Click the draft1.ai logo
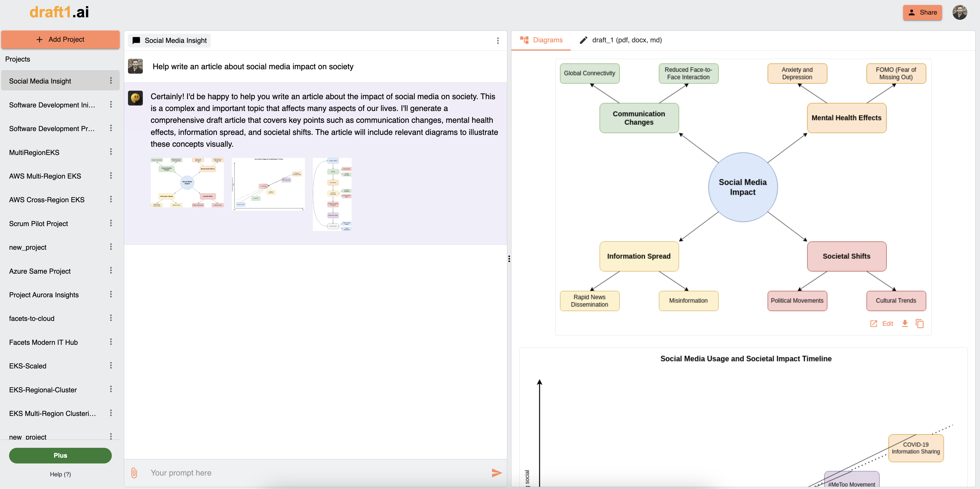 pyautogui.click(x=59, y=12)
